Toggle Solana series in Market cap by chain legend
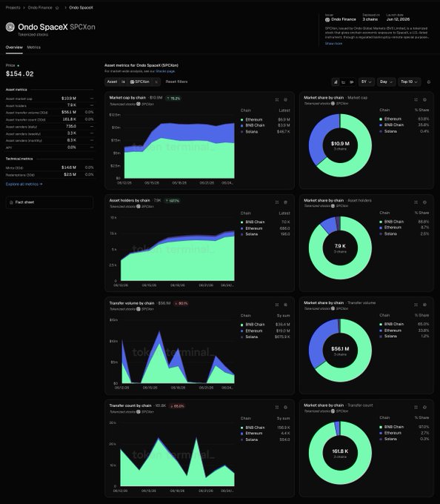 point(249,131)
